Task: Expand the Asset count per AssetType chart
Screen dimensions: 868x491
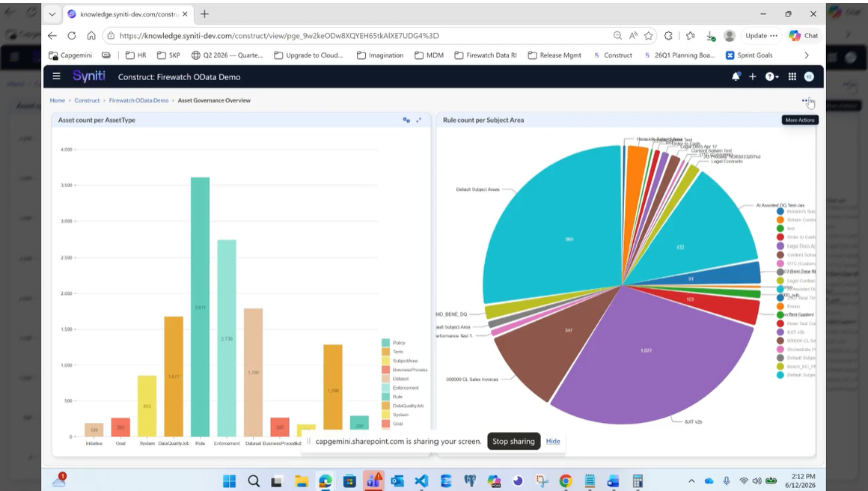Action: click(419, 120)
